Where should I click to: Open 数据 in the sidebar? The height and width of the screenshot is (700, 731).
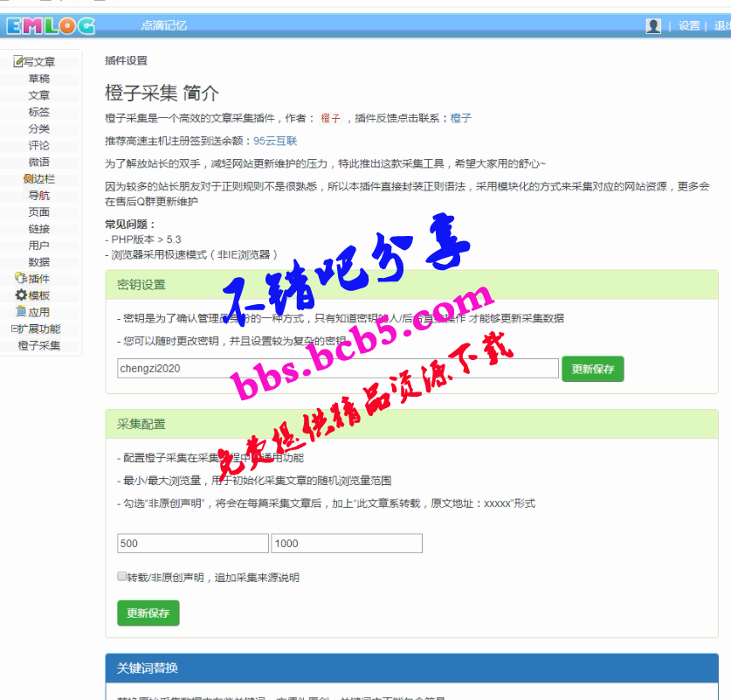(x=39, y=262)
